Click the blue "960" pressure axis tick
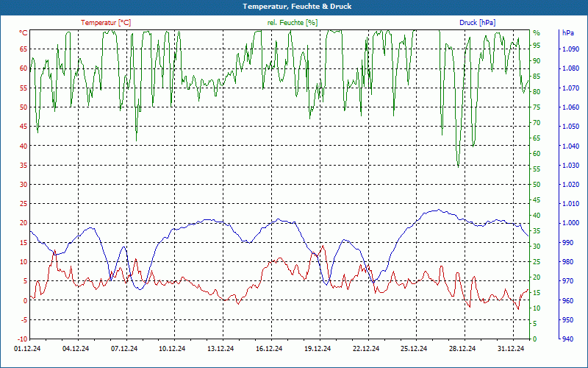This screenshot has width=588, height=368. (x=567, y=300)
